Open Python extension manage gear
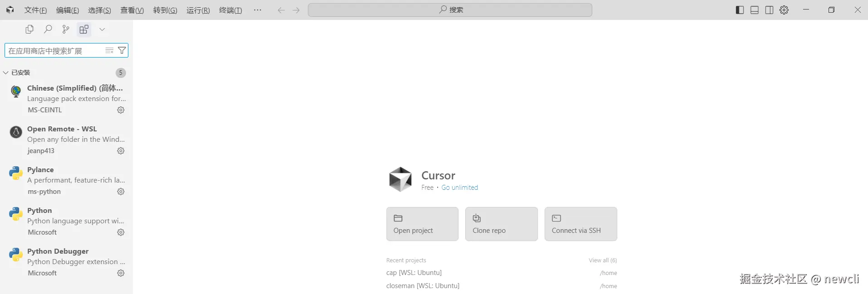 (x=121, y=232)
